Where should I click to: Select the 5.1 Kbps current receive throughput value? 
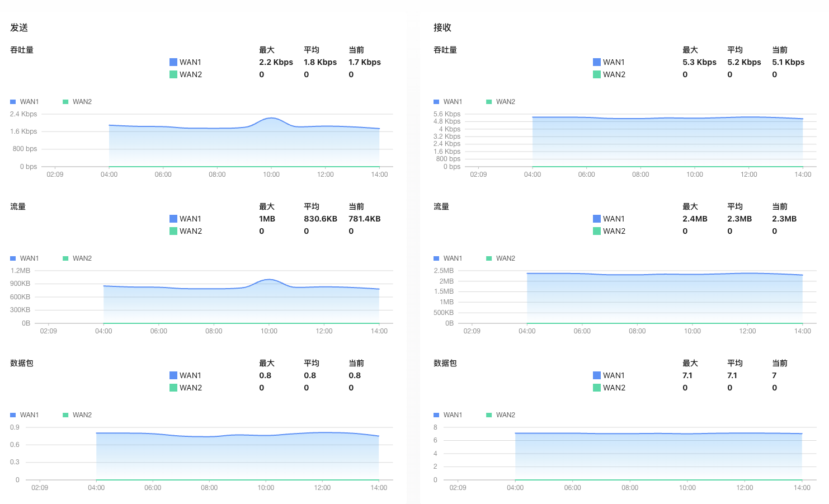(788, 62)
